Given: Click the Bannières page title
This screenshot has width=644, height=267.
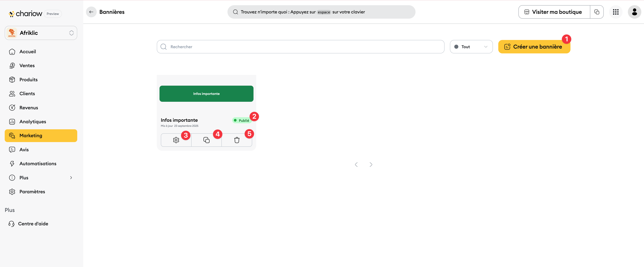Looking at the screenshot, I should point(112,12).
